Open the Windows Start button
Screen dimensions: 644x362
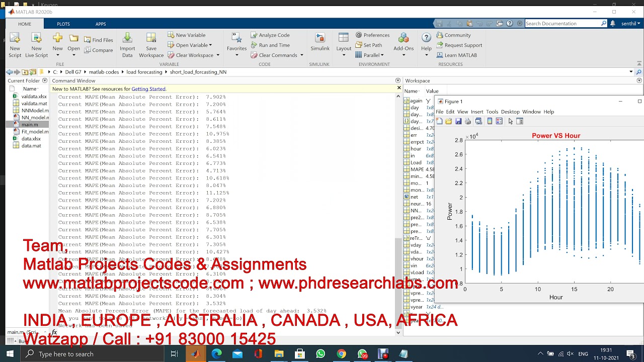tap(10, 354)
